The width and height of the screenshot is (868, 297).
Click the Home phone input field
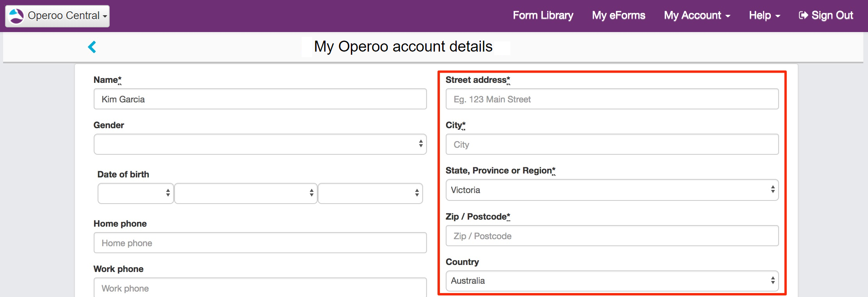click(260, 243)
